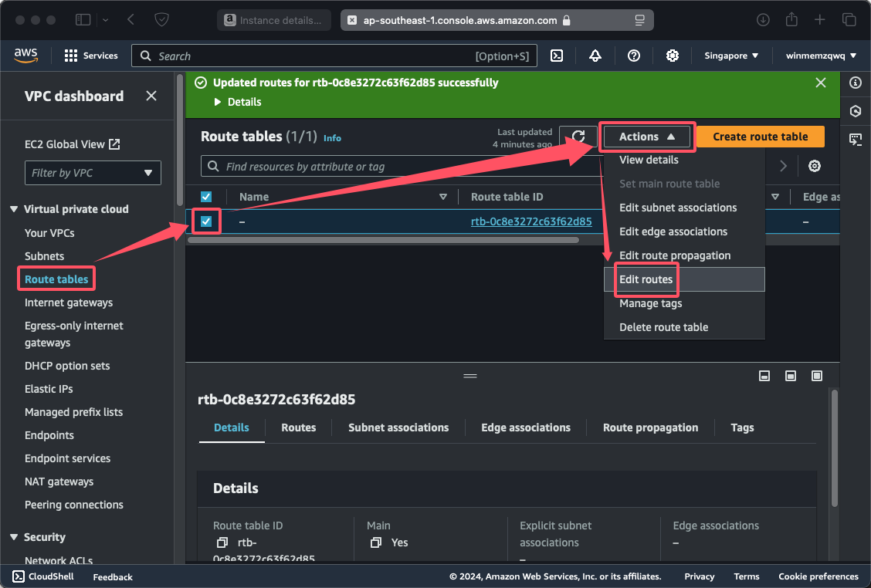871x588 pixels.
Task: Copy the Route table ID value
Action: click(x=222, y=542)
